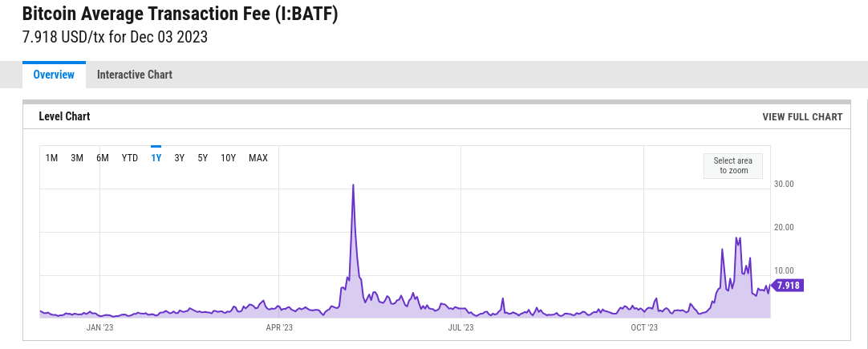868x349 pixels.
Task: Choose the 6M time range
Action: [x=103, y=158]
